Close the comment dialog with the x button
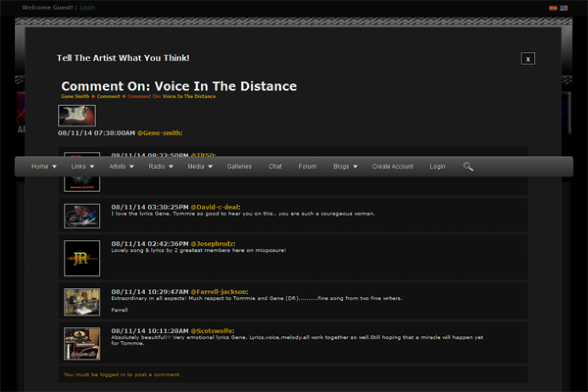 tap(528, 58)
